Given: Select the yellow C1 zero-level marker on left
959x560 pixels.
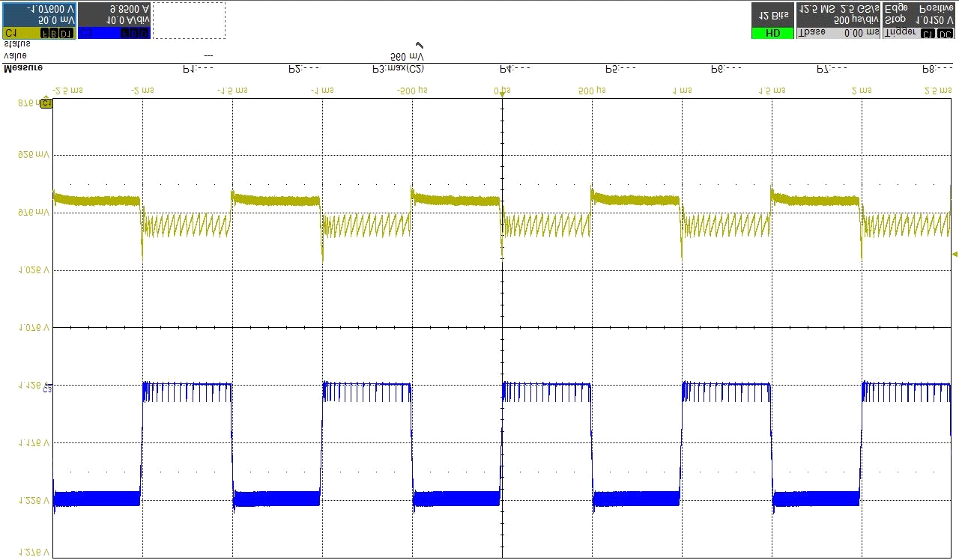Looking at the screenshot, I should [46, 103].
